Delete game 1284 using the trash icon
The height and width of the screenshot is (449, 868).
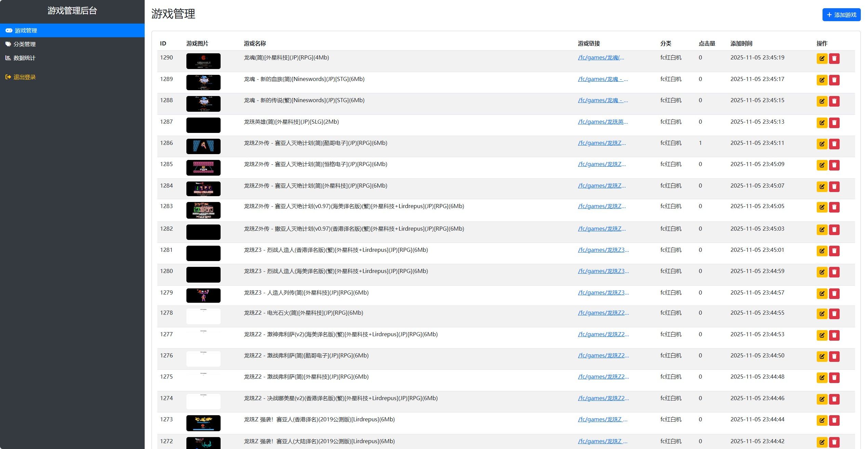pos(834,187)
